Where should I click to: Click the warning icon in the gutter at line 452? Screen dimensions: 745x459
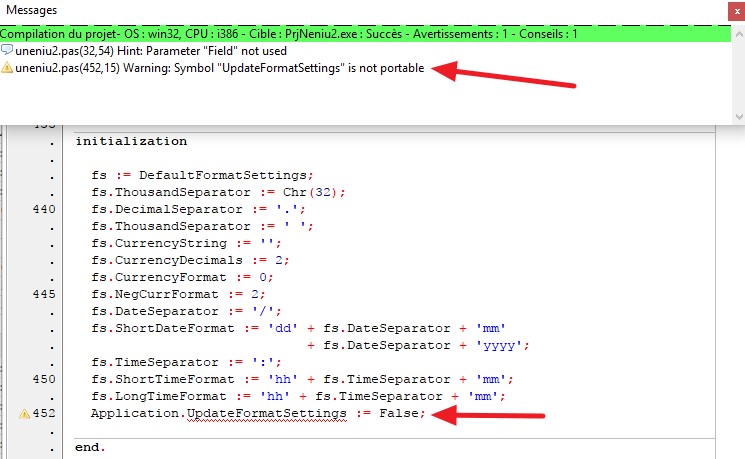pyautogui.click(x=24, y=413)
